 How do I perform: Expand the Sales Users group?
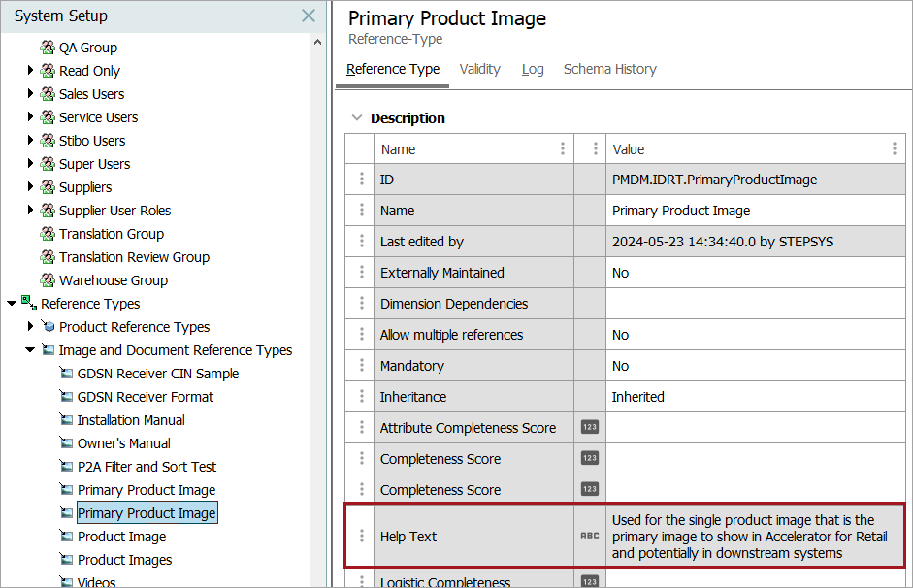pyautogui.click(x=31, y=94)
